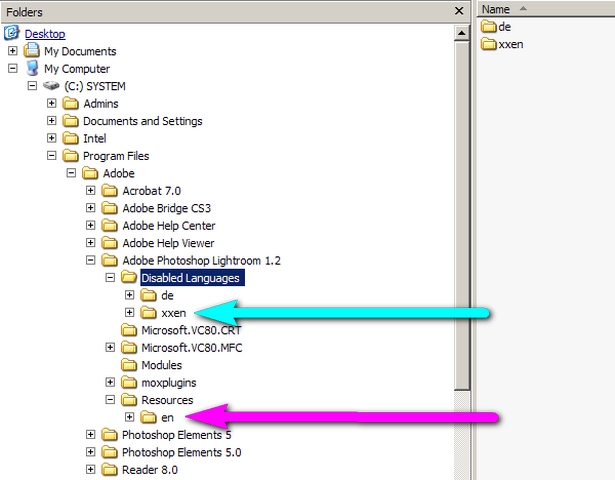Click the Microsoft.VC80.CRT folder icon
The image size is (615, 480).
pyautogui.click(x=129, y=330)
